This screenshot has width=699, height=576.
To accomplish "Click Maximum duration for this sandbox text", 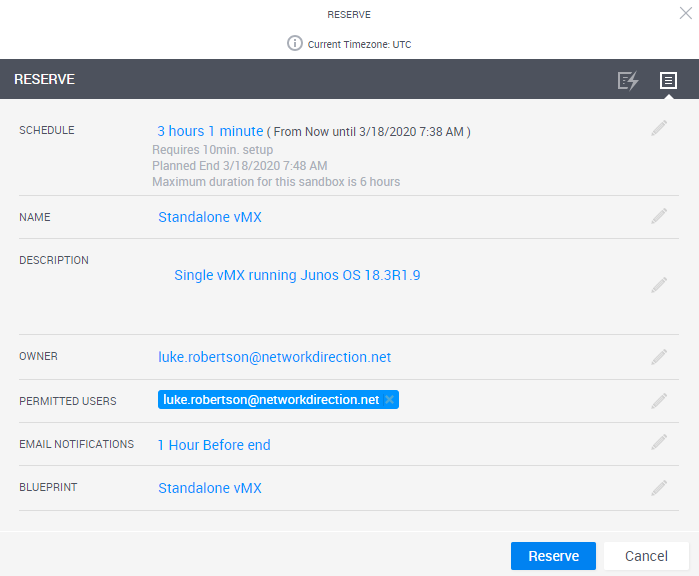I will coord(276,182).
